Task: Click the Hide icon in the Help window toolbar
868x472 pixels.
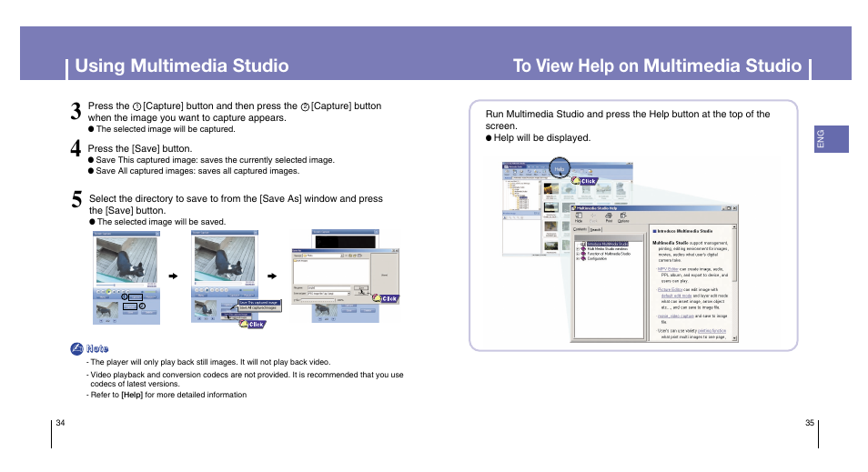Action: click(x=579, y=217)
